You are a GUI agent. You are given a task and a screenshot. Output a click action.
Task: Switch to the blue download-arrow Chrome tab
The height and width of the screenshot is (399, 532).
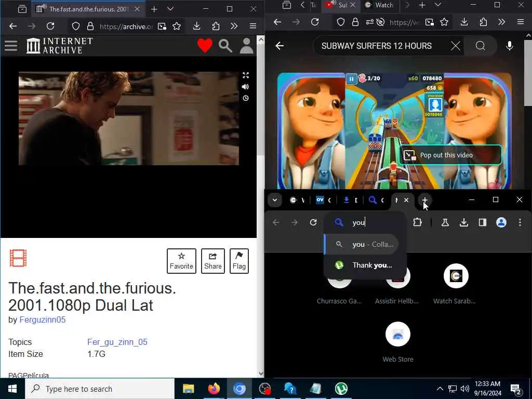(x=347, y=200)
